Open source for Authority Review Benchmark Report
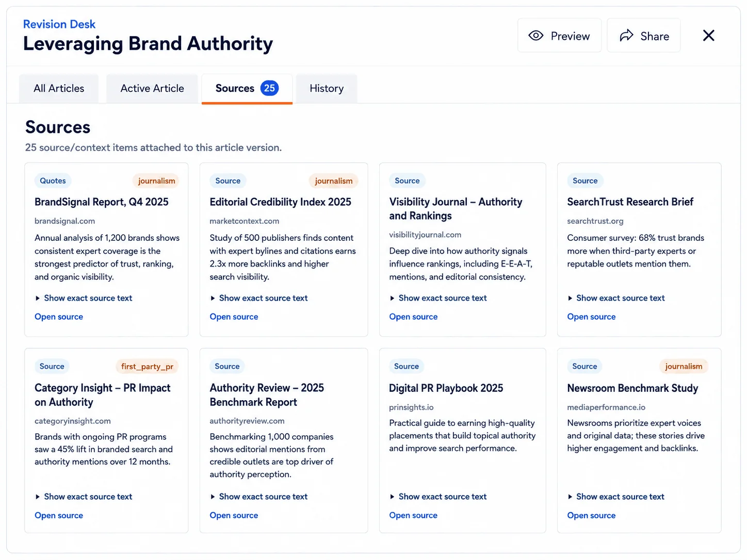Viewport: 747px width, 560px height. [x=234, y=515]
